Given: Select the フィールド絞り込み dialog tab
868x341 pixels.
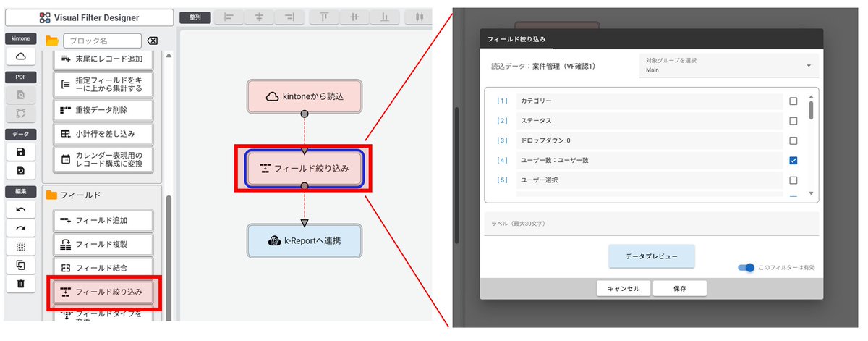Looking at the screenshot, I should [x=516, y=39].
